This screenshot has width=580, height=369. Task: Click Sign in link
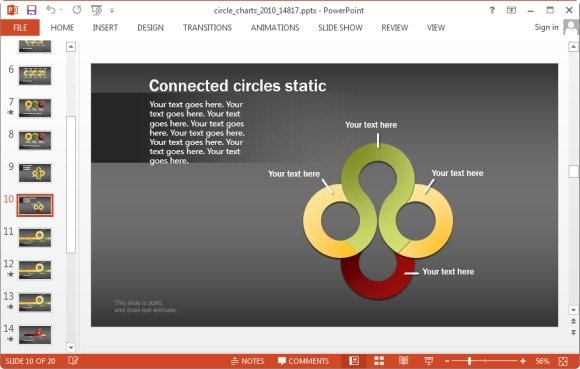(x=546, y=27)
